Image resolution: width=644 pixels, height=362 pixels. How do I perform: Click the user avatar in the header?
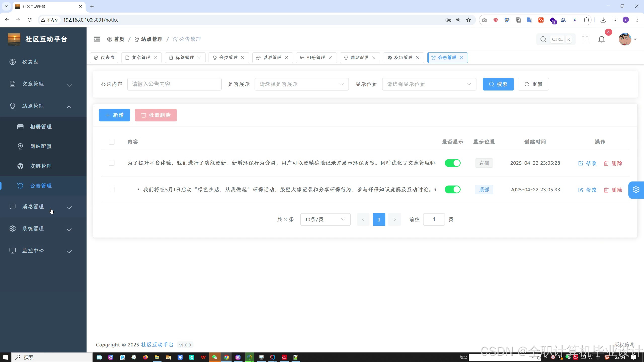pyautogui.click(x=625, y=39)
